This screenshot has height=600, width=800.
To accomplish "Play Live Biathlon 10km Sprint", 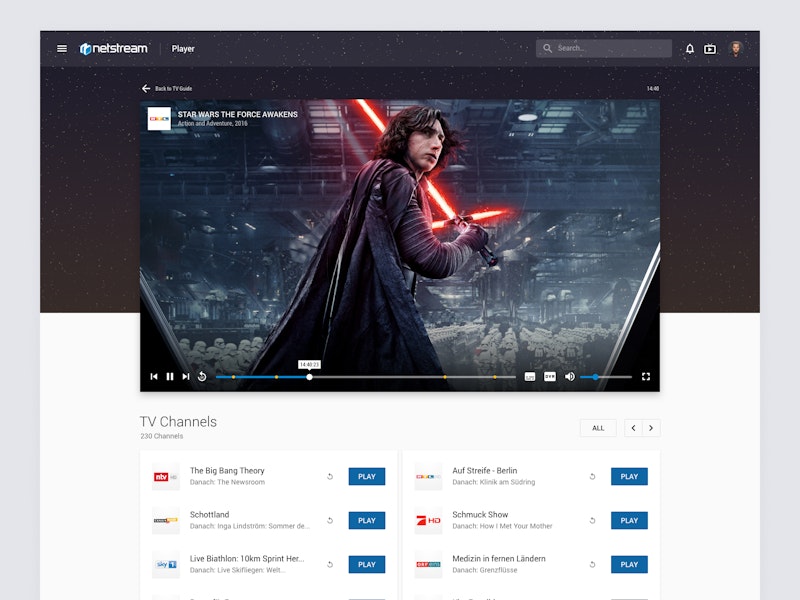I will (367, 564).
